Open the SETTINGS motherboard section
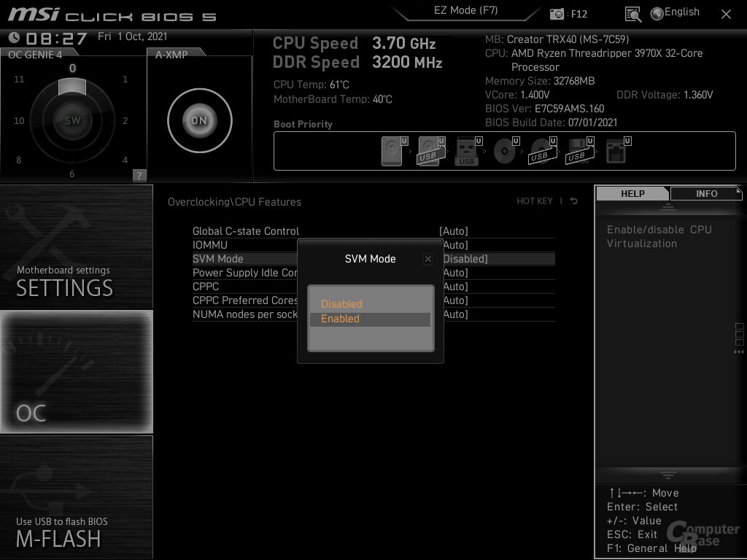Image resolution: width=747 pixels, height=560 pixels. click(x=76, y=246)
